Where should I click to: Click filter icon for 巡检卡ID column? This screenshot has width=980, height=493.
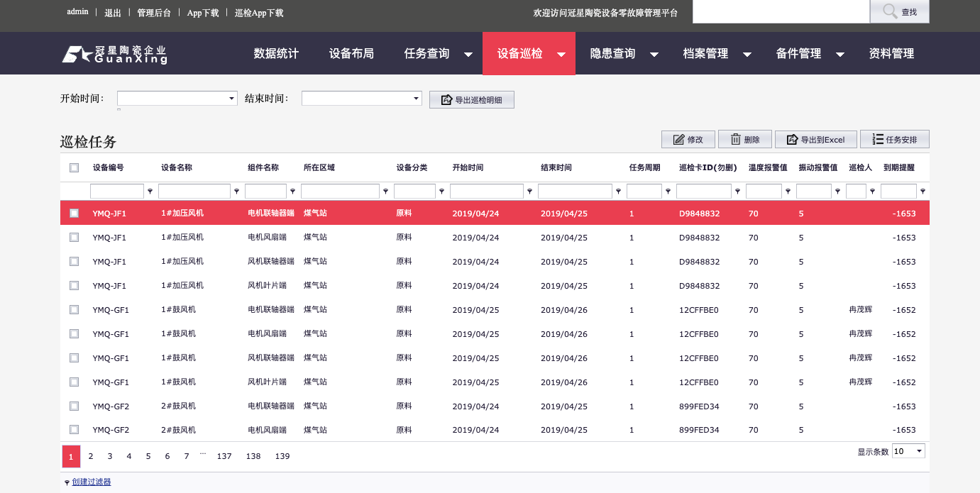click(737, 192)
